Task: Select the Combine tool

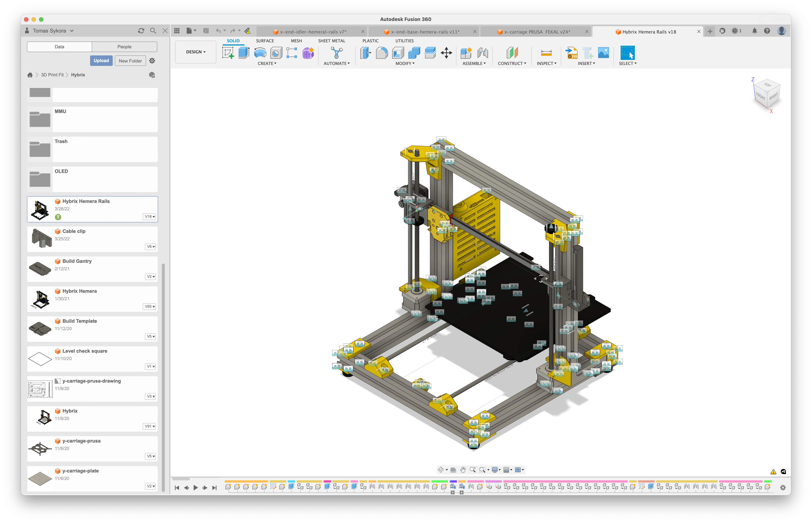Action: (414, 53)
